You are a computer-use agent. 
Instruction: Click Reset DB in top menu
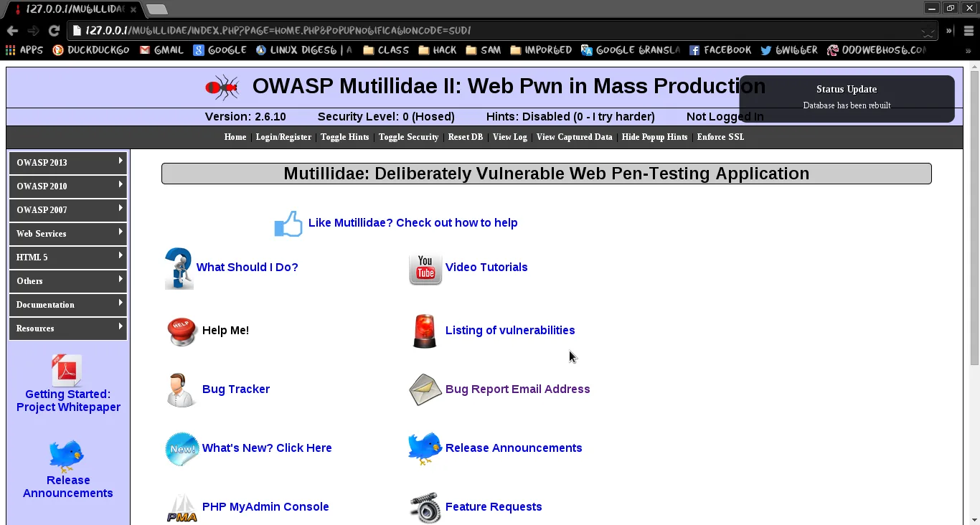coord(466,137)
